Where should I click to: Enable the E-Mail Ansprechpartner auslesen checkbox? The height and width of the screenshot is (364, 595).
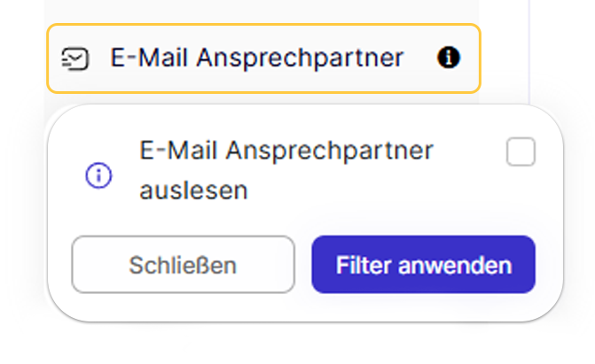521,152
